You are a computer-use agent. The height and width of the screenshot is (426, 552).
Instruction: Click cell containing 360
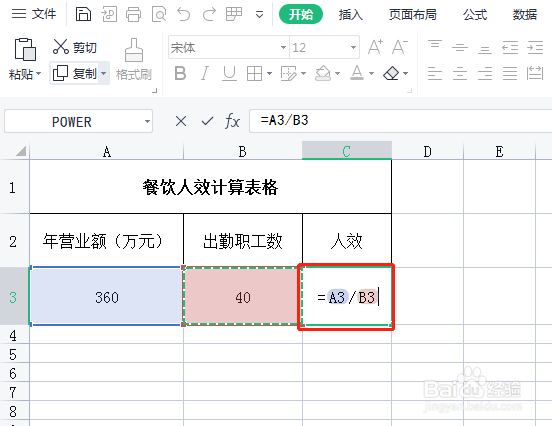(x=107, y=297)
